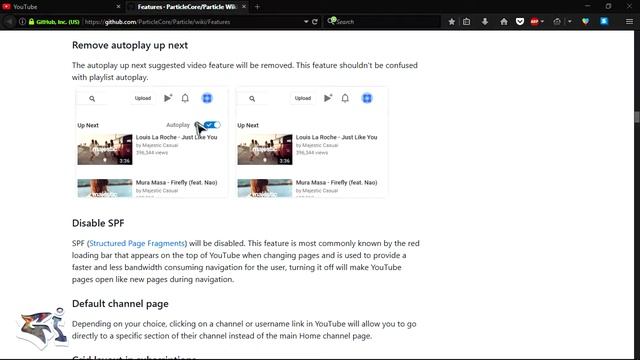This screenshot has width=640, height=360.
Task: Reload the current page
Action: click(x=315, y=22)
